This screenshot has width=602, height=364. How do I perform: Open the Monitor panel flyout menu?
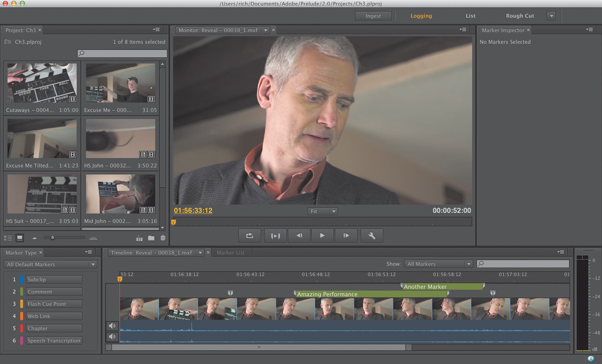pyautogui.click(x=463, y=30)
